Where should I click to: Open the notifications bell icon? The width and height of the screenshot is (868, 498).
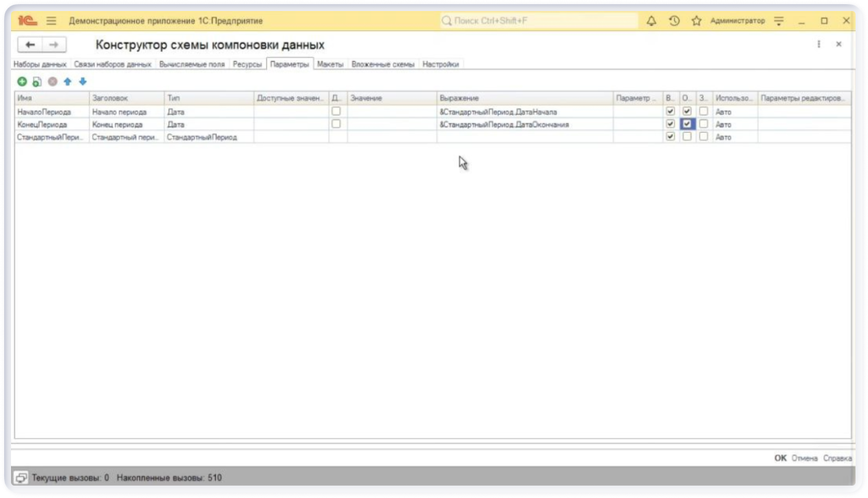(651, 21)
